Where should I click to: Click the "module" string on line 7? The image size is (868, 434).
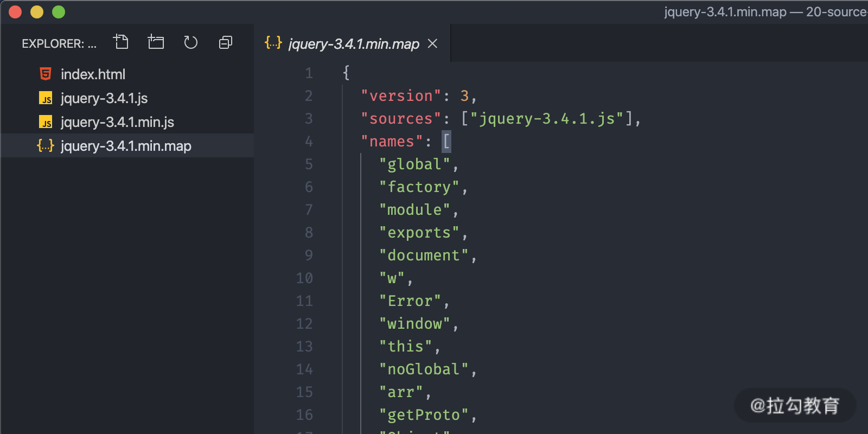[x=414, y=210]
